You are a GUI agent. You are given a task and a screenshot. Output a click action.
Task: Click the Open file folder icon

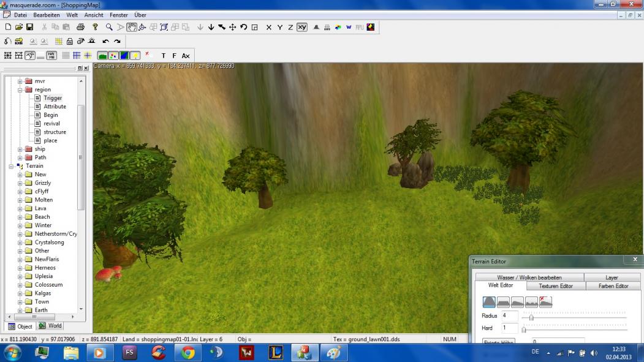pyautogui.click(x=18, y=27)
